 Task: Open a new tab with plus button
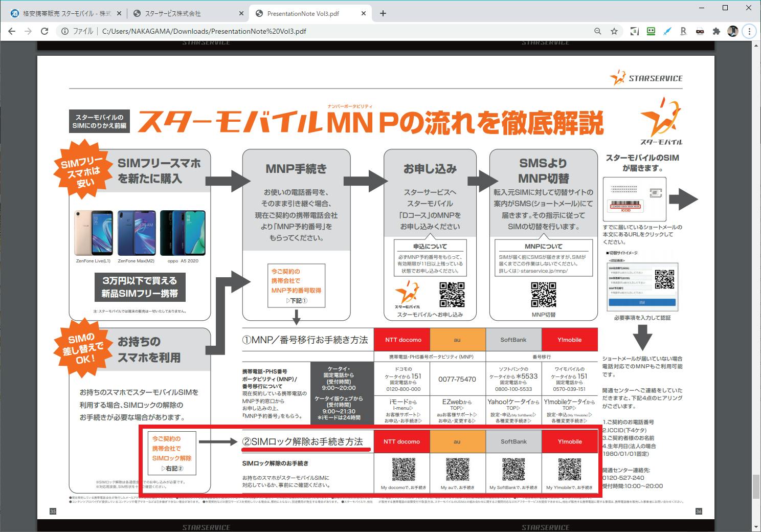383,13
